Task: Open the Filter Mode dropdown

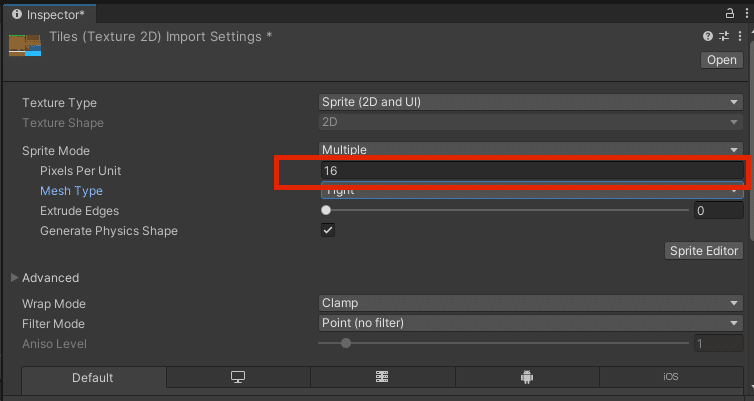Action: (531, 323)
